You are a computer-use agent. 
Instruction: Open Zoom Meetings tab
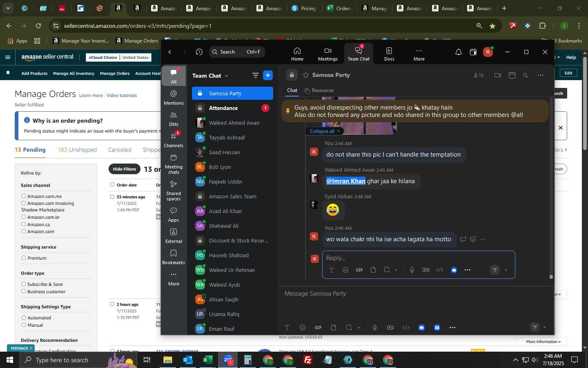tap(327, 54)
